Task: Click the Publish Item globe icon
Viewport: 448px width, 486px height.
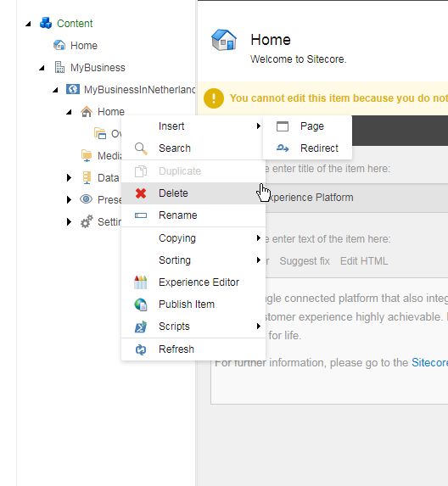Action: (141, 304)
